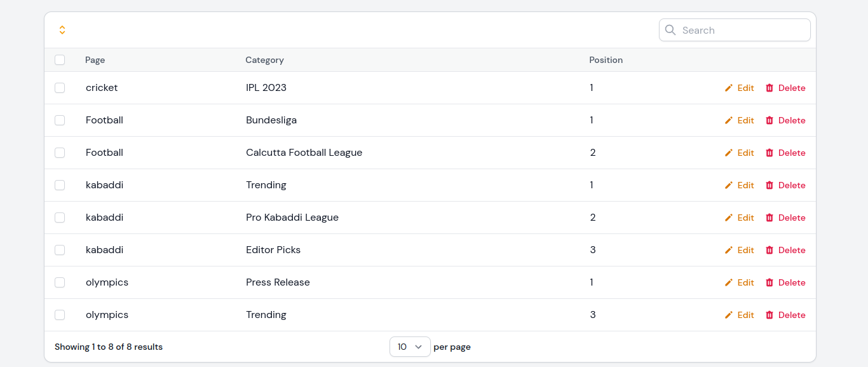Click the trash icon for Pro Kabaddi League

770,218
